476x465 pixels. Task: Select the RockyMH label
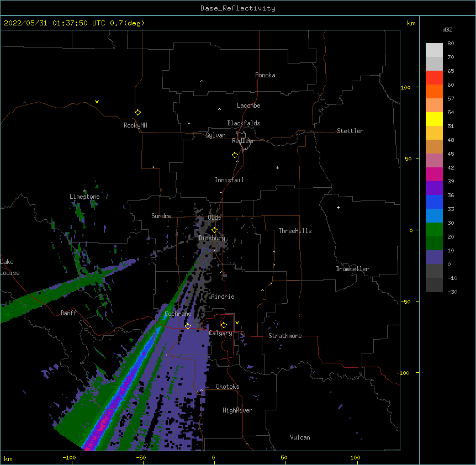pyautogui.click(x=135, y=125)
